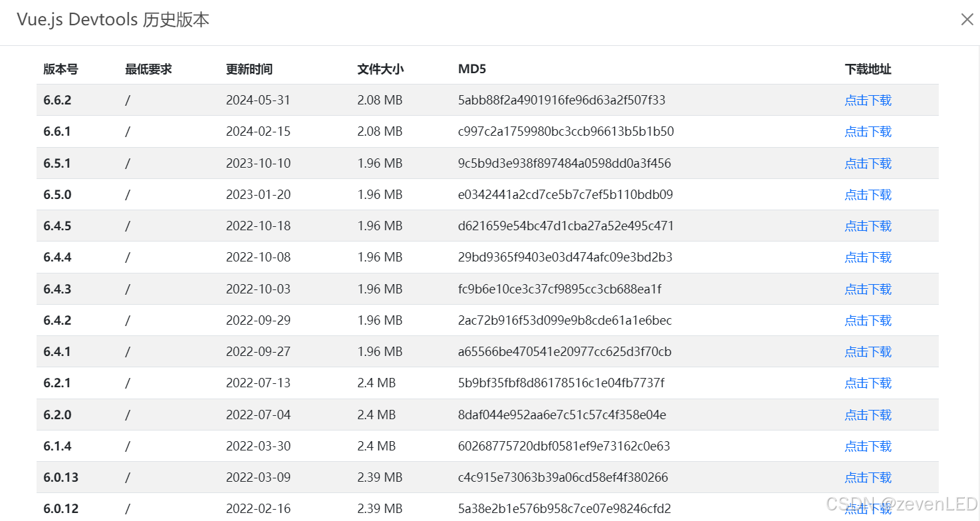
Task: Select version number 6.5.0 cell
Action: (x=57, y=195)
